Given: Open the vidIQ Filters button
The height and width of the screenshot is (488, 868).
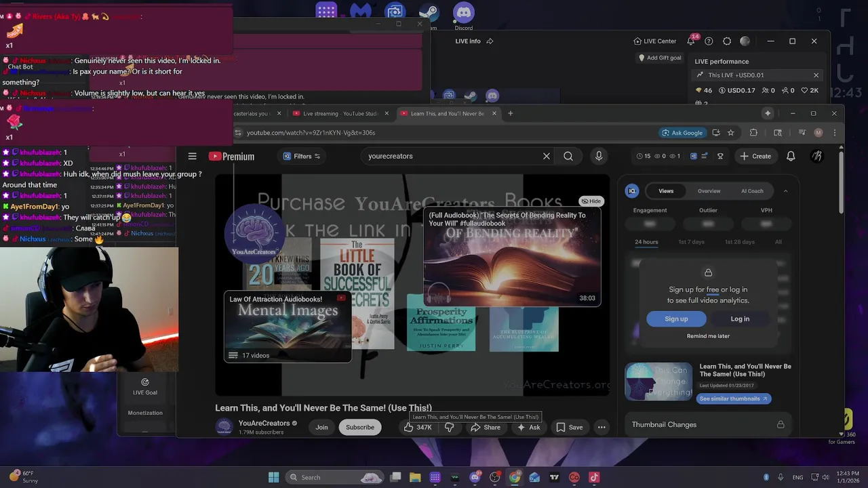Looking at the screenshot, I should click(301, 156).
